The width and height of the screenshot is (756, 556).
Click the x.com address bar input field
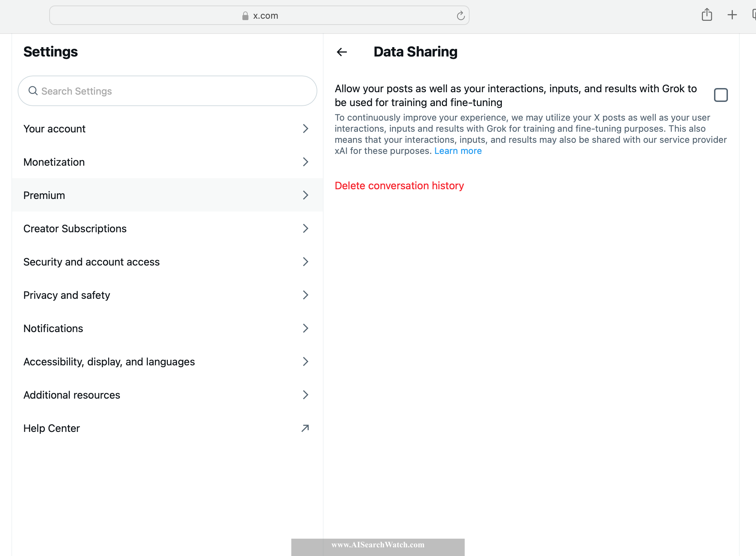tap(260, 15)
